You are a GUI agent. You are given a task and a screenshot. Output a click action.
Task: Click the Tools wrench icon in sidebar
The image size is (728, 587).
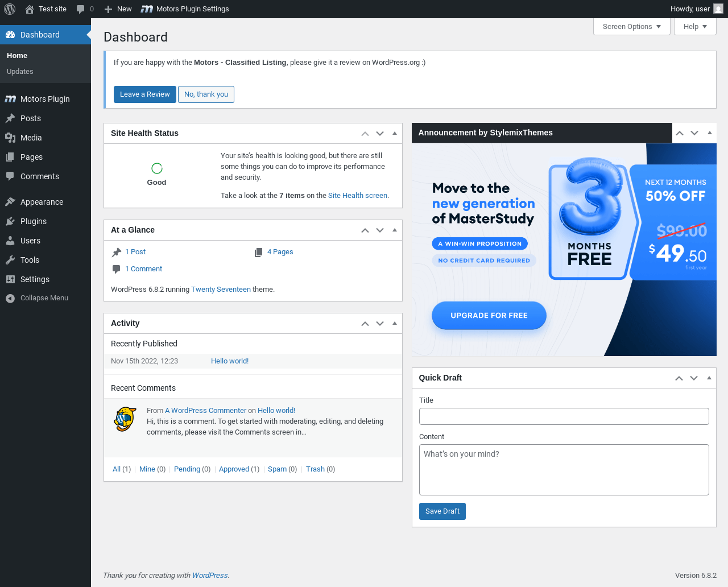[x=10, y=260]
